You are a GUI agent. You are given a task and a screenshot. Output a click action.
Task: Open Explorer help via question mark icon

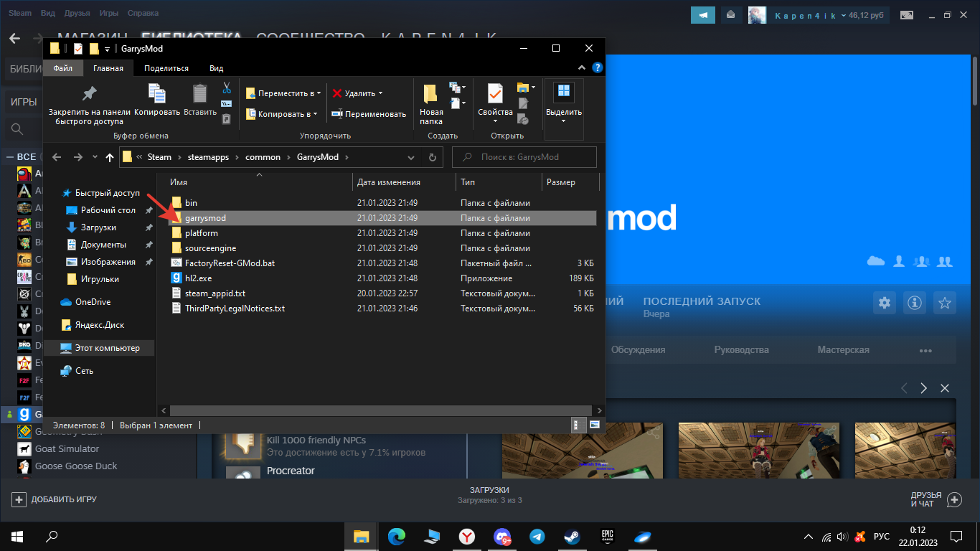[x=598, y=68]
